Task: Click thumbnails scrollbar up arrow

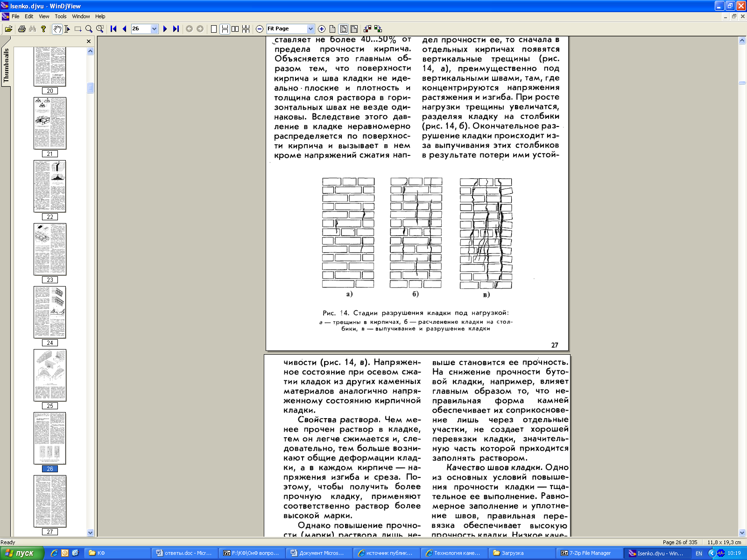Action: click(x=91, y=51)
